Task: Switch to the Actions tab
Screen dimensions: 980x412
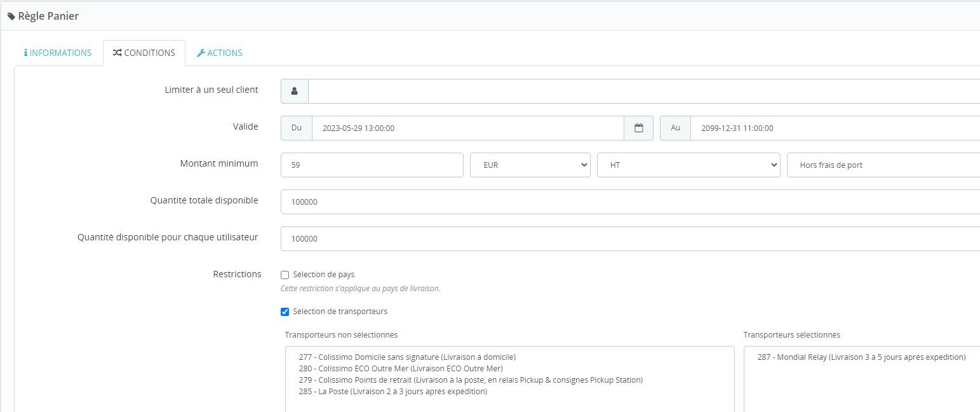Action: pyautogui.click(x=220, y=53)
